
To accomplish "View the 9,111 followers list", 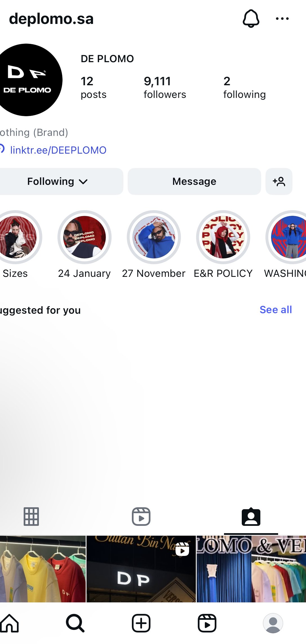I will point(165,87).
